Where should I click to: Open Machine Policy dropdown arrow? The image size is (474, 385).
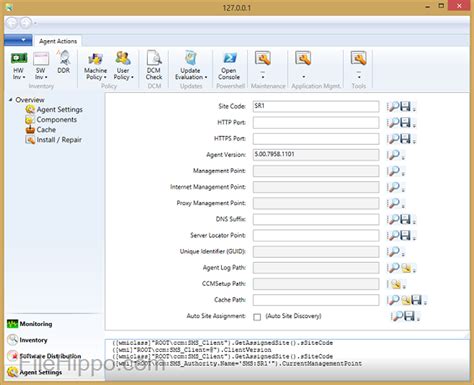coord(105,77)
